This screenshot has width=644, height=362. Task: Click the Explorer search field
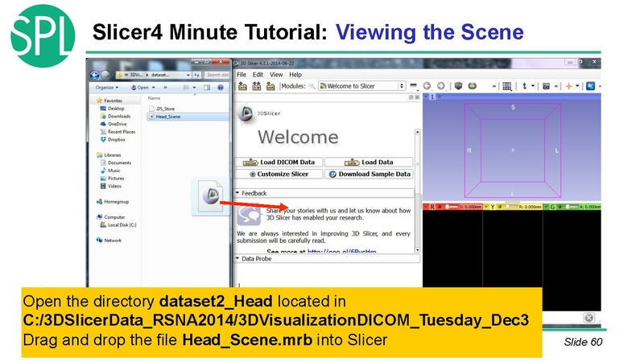tap(217, 75)
